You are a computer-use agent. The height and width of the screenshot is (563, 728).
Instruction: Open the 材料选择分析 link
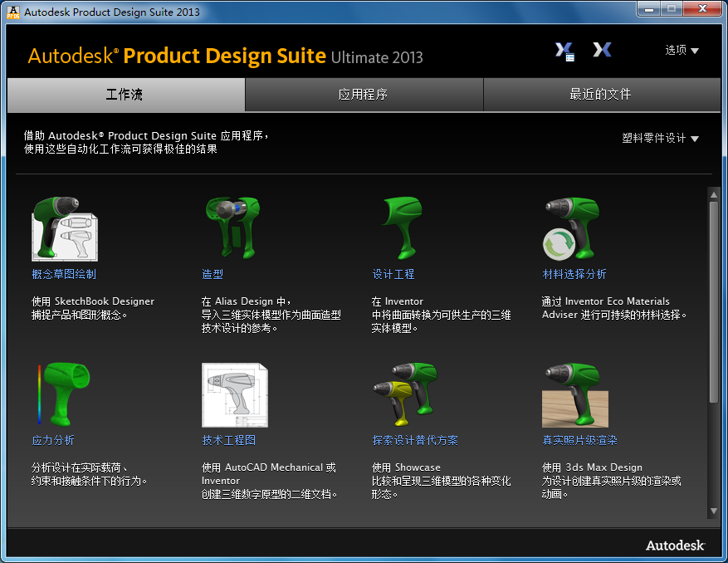point(574,274)
